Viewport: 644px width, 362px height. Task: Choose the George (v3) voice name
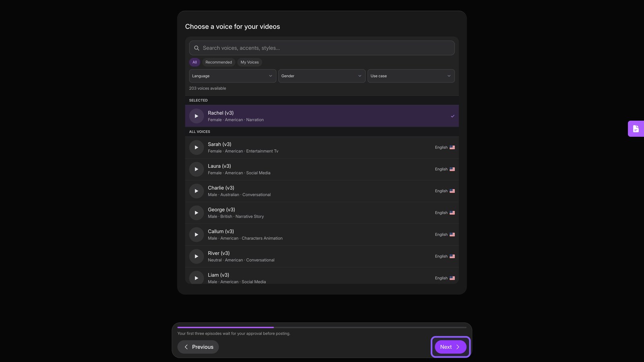(x=221, y=210)
